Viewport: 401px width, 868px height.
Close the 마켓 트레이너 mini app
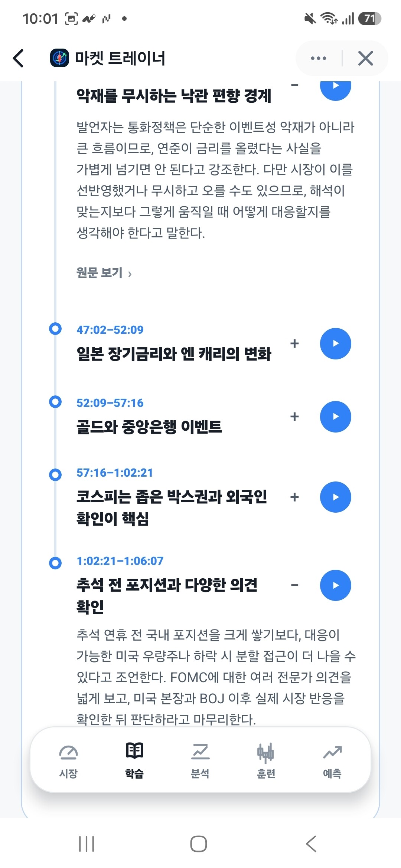[365, 58]
